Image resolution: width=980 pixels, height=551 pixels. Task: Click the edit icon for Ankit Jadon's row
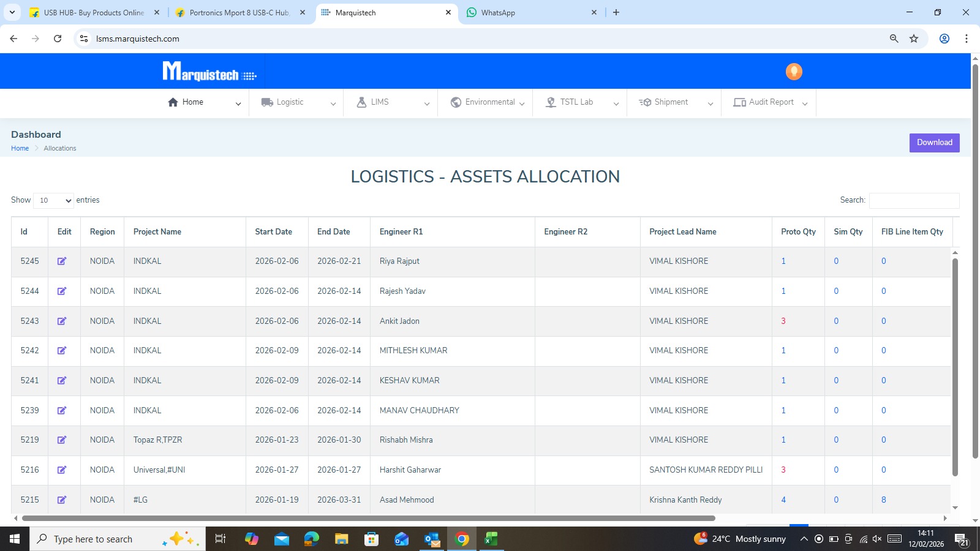(x=62, y=321)
